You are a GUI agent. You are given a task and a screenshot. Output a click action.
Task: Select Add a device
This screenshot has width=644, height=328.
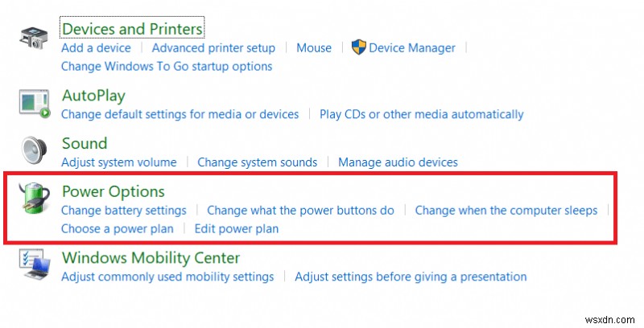click(96, 48)
